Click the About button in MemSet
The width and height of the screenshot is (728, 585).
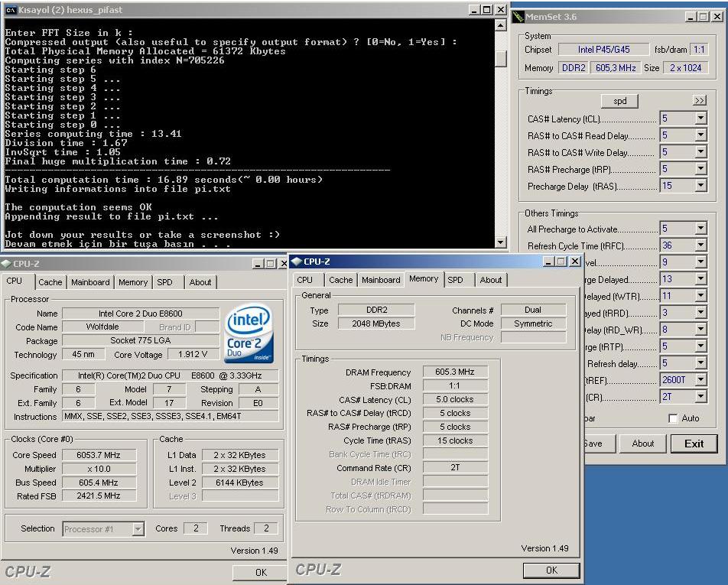click(x=642, y=444)
